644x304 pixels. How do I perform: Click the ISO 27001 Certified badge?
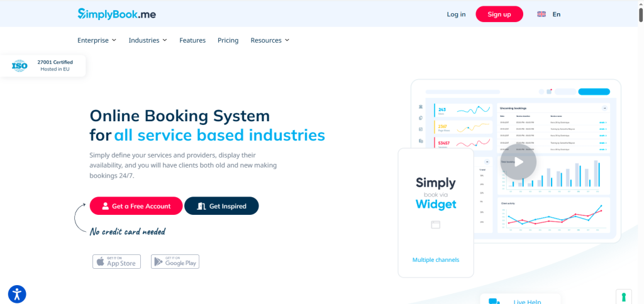43,66
